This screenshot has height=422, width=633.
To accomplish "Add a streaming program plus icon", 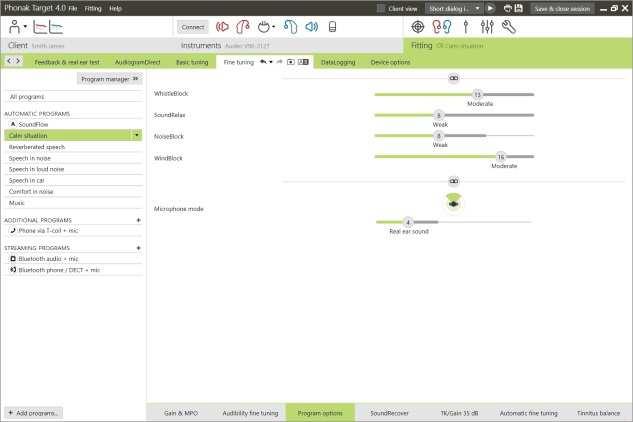I will pyautogui.click(x=138, y=248).
